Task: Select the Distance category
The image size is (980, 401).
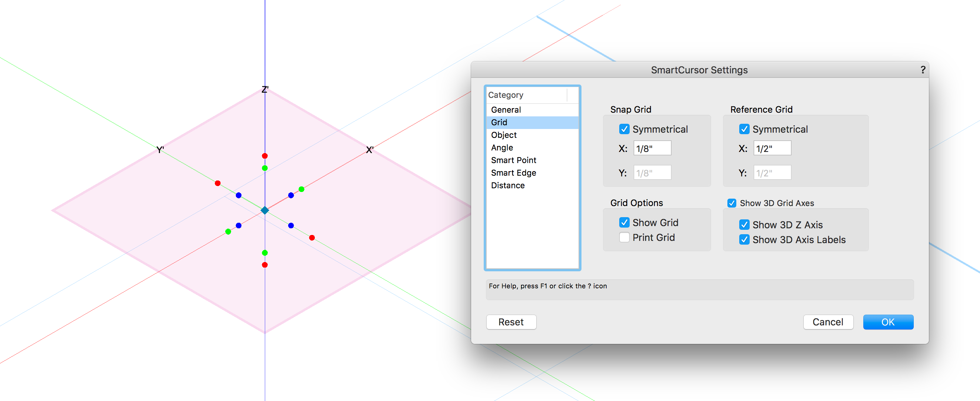Action: click(x=507, y=185)
